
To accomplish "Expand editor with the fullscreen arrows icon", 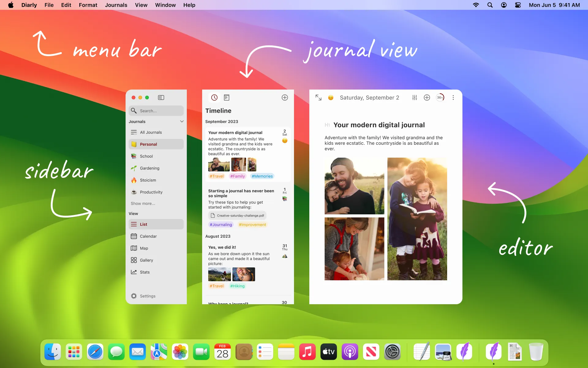I will pyautogui.click(x=318, y=98).
